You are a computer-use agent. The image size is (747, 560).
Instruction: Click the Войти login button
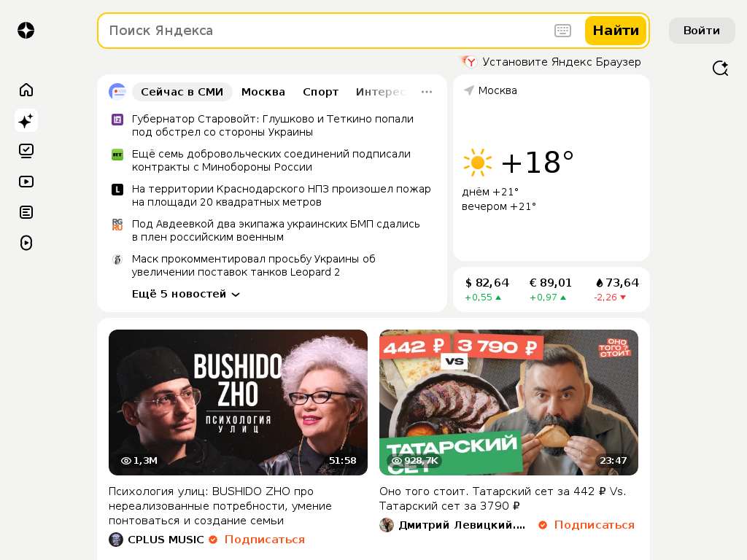click(702, 31)
